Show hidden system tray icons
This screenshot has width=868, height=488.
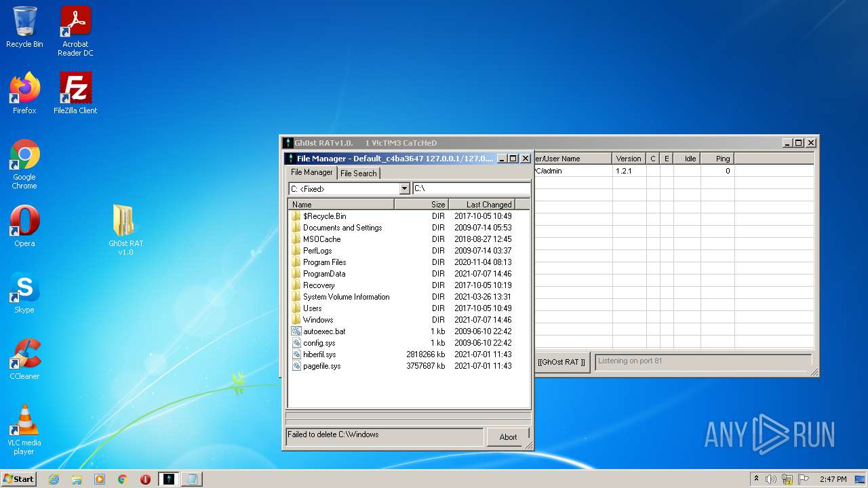coord(756,479)
